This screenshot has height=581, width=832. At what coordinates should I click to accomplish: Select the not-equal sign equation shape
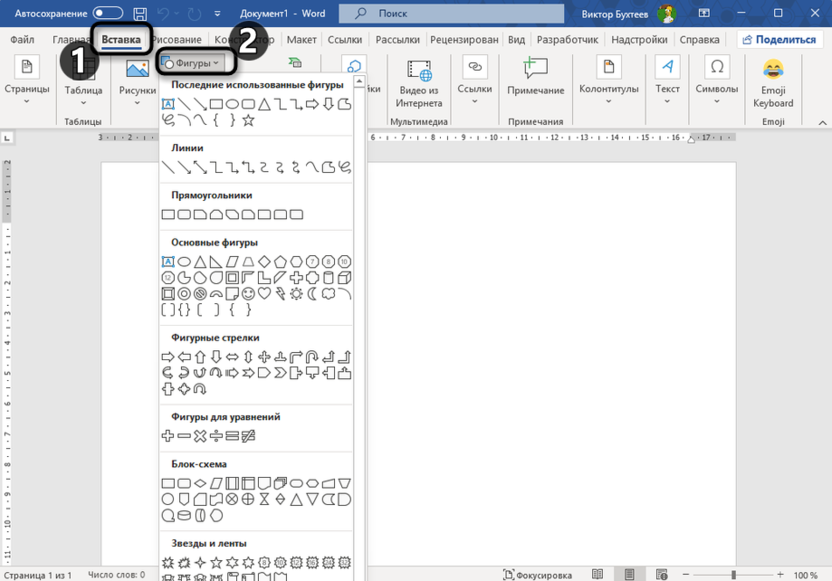[248, 436]
